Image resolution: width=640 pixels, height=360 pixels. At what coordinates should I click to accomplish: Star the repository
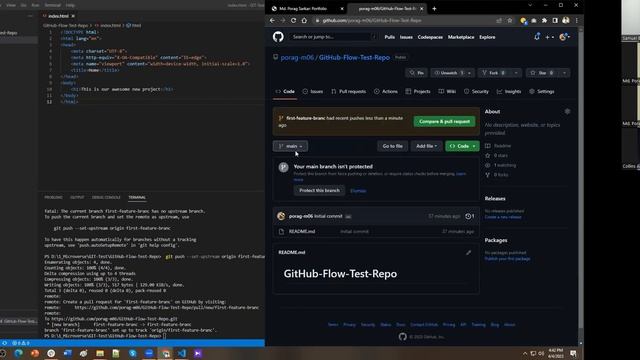click(x=542, y=73)
